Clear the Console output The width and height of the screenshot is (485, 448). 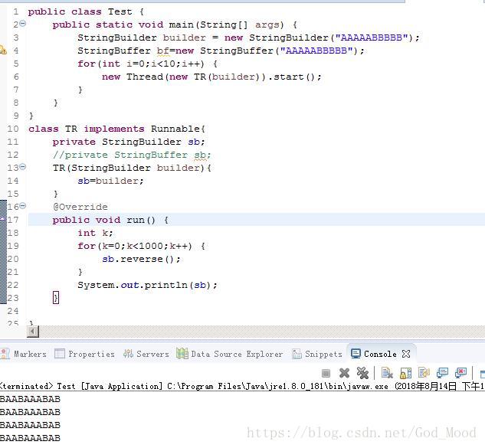coord(387,373)
